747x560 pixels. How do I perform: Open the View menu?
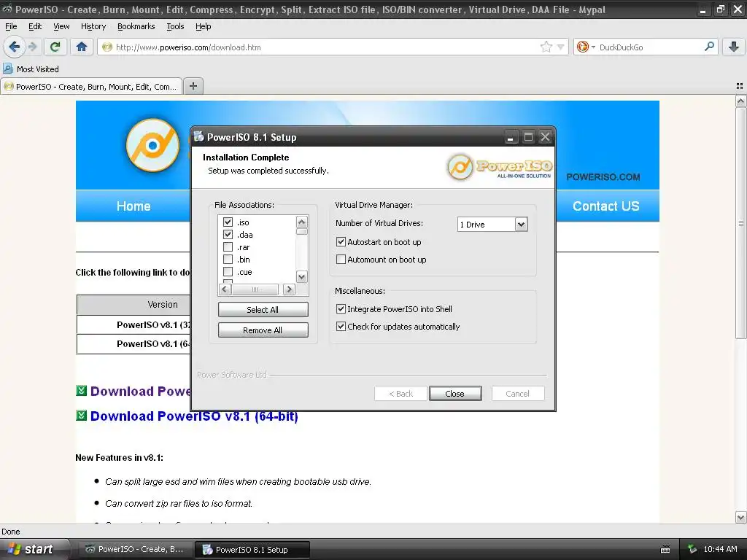pos(61,26)
